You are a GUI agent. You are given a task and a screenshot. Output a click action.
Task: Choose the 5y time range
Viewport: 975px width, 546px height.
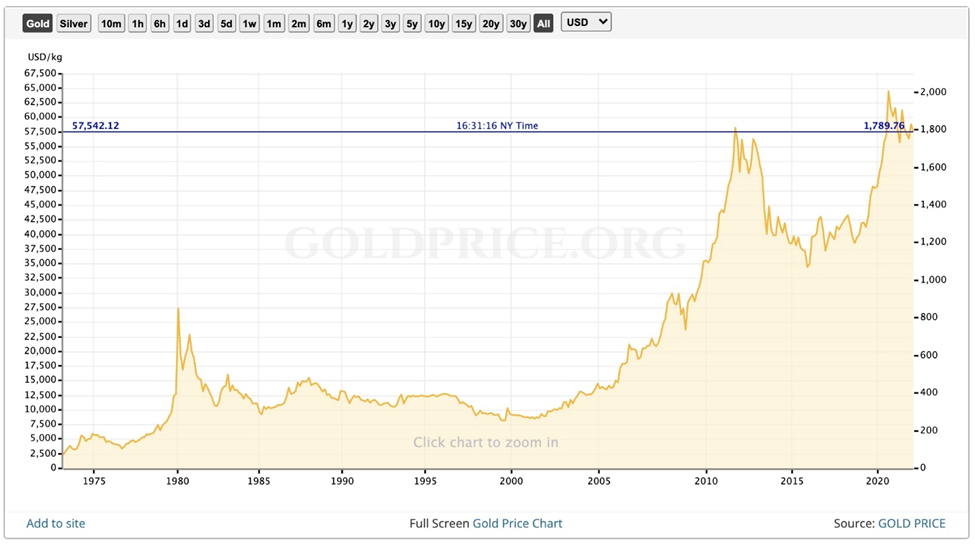(x=412, y=23)
